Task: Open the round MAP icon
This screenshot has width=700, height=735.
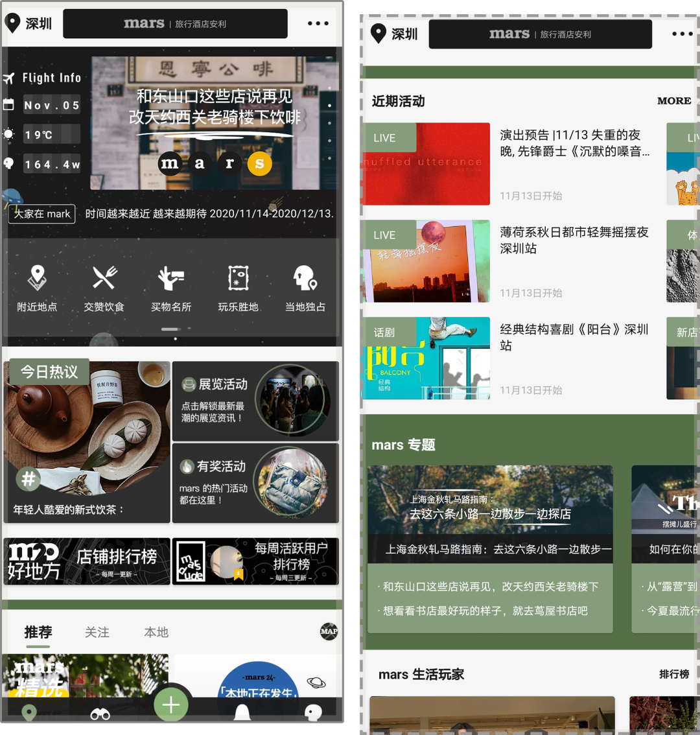Action: point(329,631)
